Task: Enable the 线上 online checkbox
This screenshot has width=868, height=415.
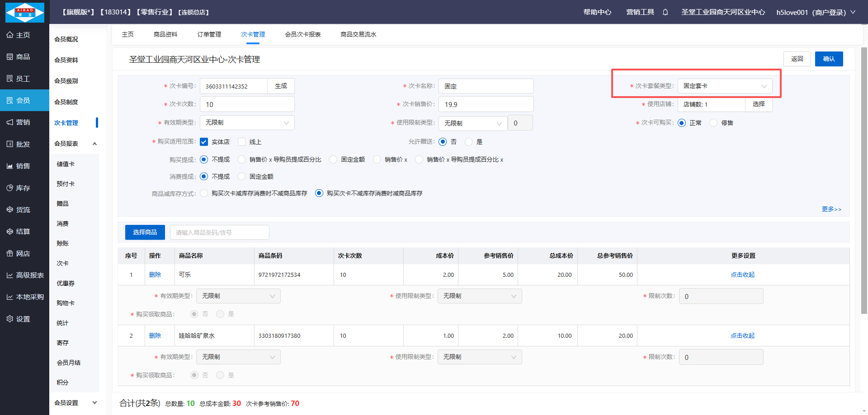Action: click(242, 142)
